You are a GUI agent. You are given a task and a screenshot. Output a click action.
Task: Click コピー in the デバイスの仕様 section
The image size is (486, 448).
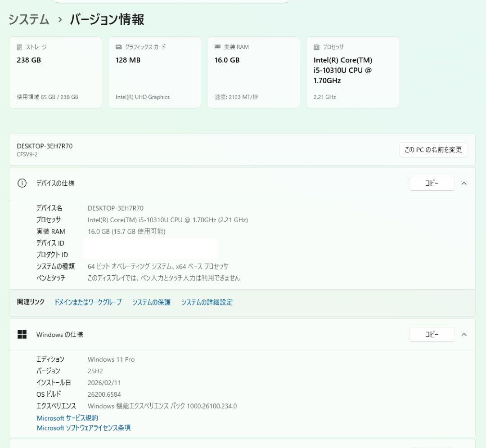(x=432, y=183)
